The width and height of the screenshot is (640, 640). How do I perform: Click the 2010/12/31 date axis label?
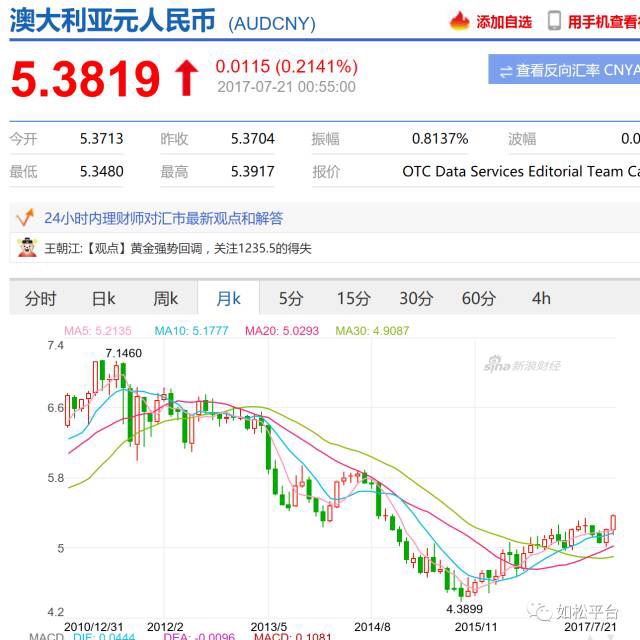point(94,627)
